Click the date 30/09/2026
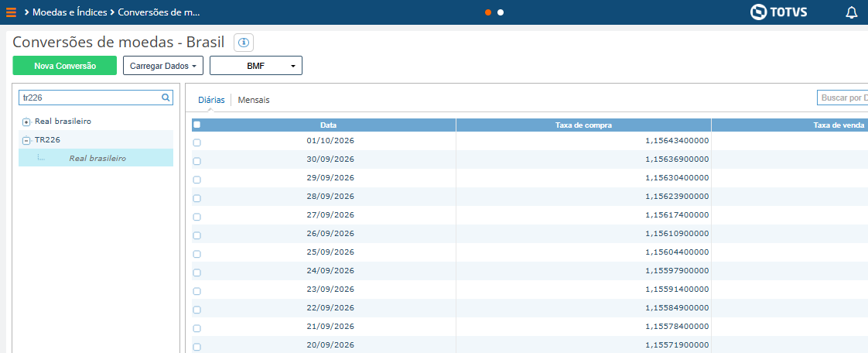 click(330, 159)
